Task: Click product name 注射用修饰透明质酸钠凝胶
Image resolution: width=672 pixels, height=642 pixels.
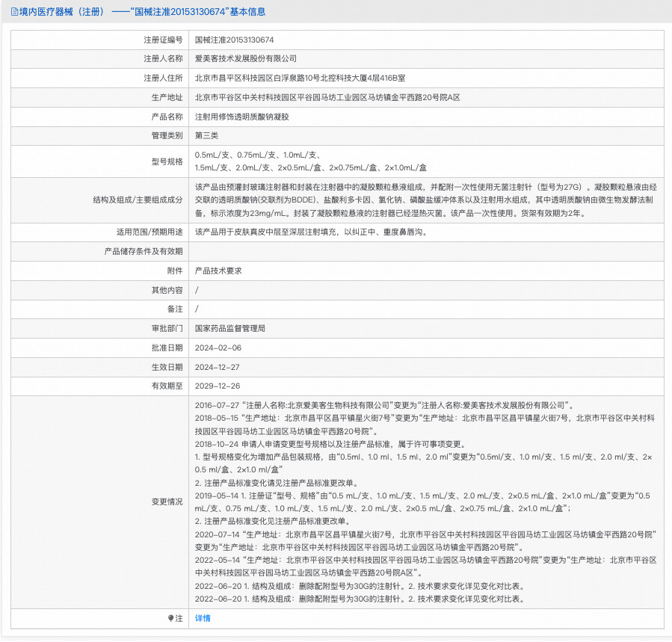Action: tap(241, 117)
